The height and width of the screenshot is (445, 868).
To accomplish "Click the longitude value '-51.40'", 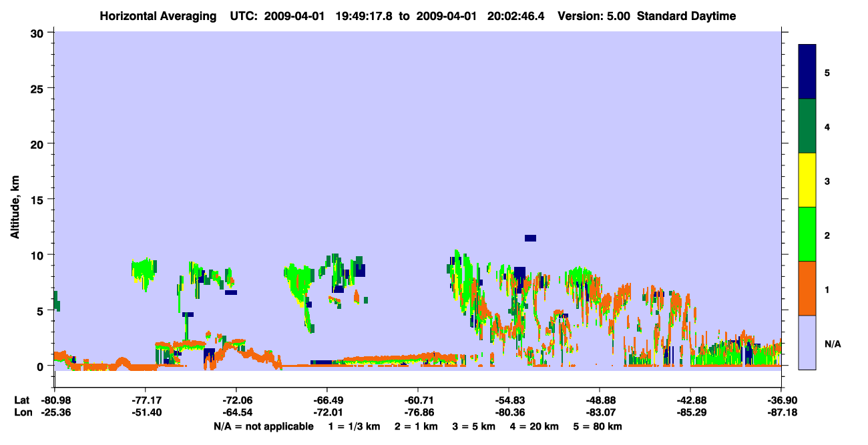I will pyautogui.click(x=146, y=413).
